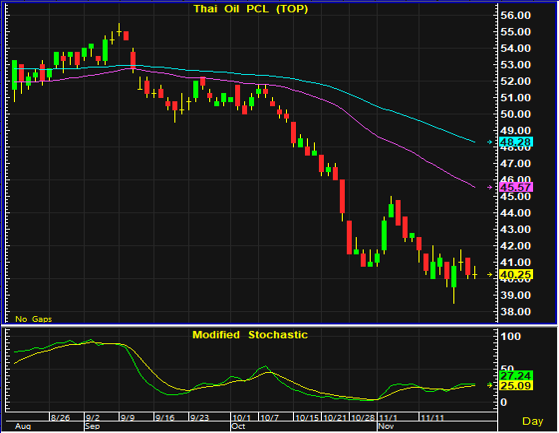Select the 11/11 date marker
559x433 pixels.
[x=431, y=417]
